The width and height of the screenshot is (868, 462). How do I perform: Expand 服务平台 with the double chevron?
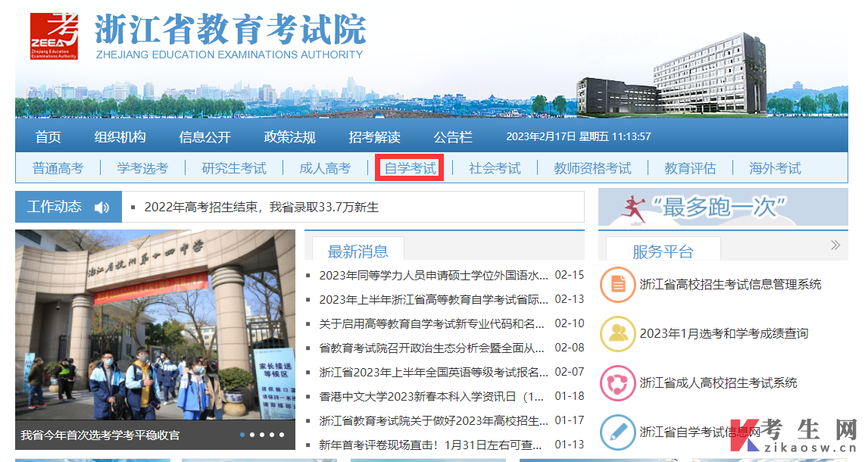835,245
